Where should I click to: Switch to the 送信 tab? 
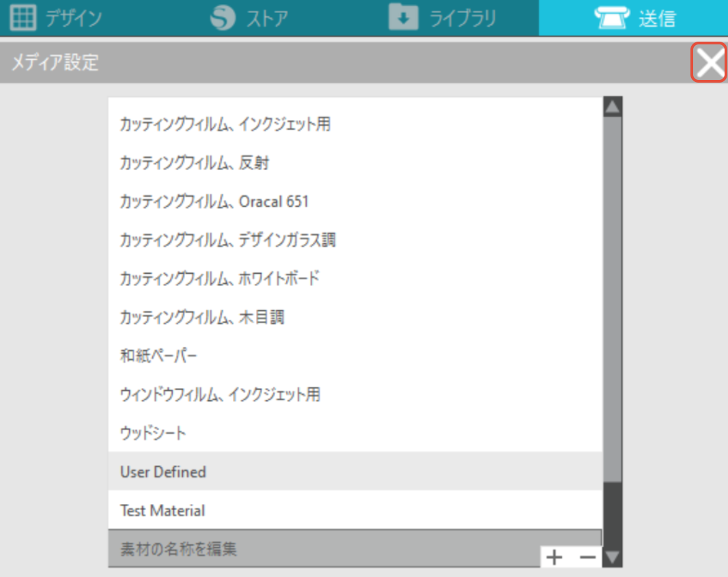[x=634, y=18]
